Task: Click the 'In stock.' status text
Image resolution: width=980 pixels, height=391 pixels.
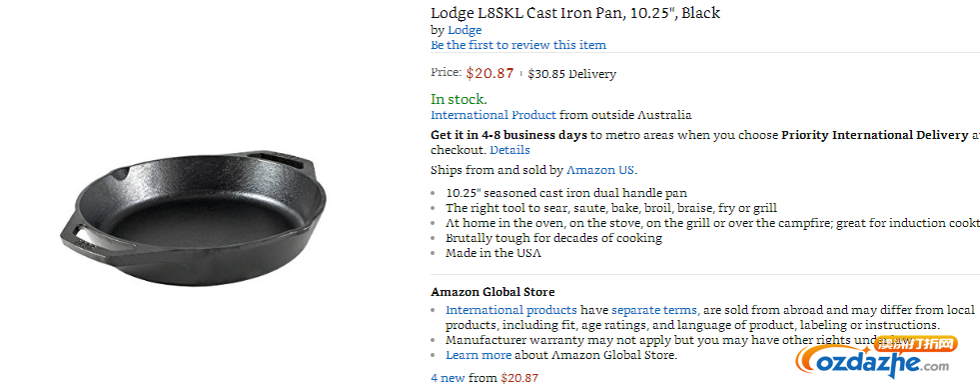Action: [459, 99]
